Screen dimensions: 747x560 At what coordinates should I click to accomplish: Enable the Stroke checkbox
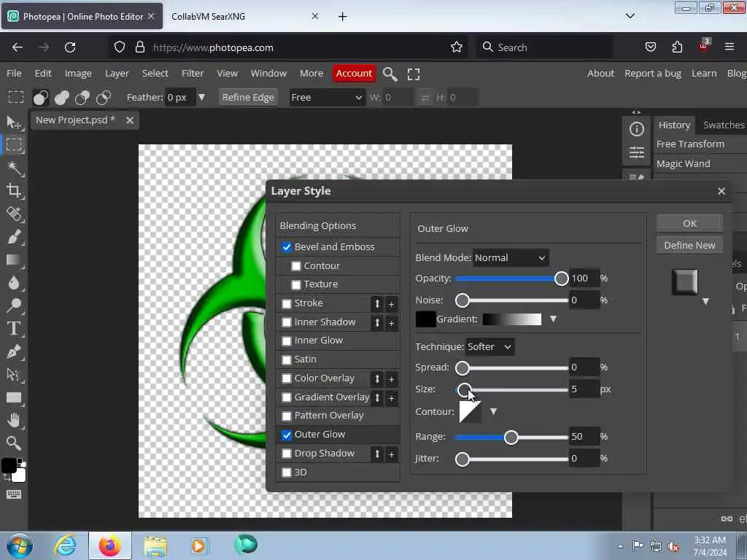(286, 304)
